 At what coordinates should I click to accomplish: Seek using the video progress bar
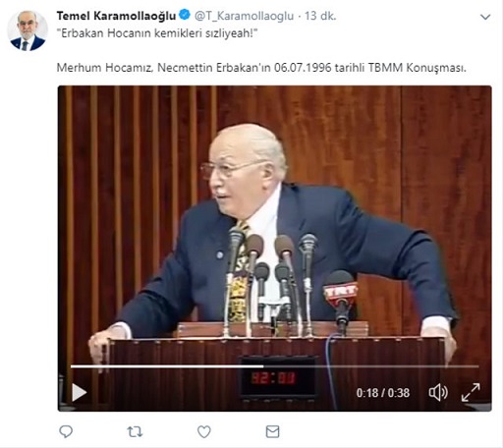coord(274,366)
